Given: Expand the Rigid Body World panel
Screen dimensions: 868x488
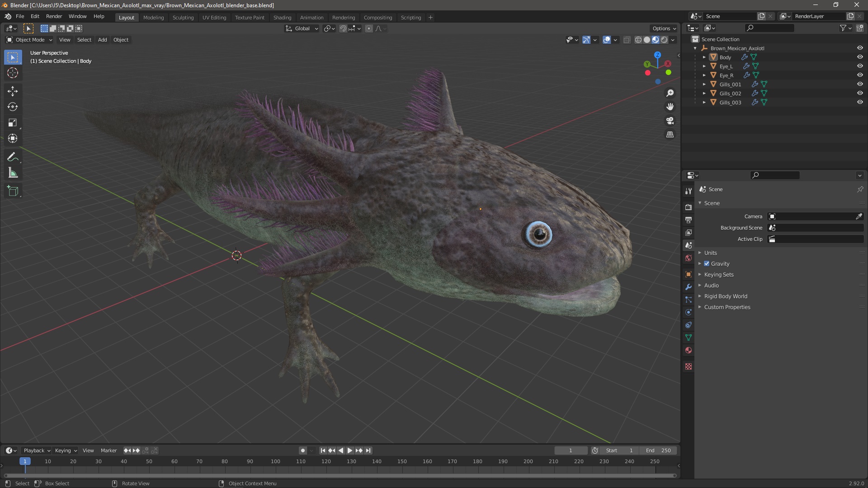Looking at the screenshot, I should tap(725, 296).
